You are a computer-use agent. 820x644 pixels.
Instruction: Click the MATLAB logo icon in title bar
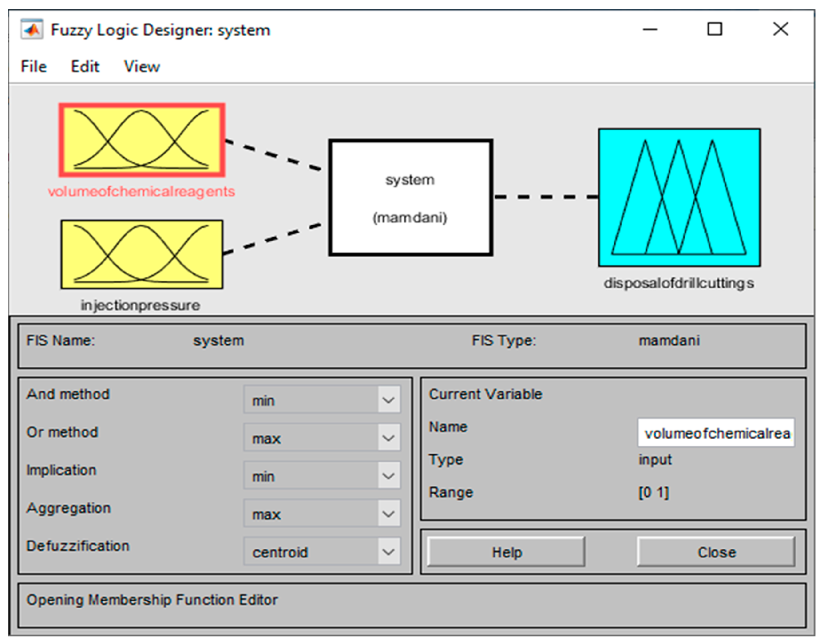click(x=32, y=29)
